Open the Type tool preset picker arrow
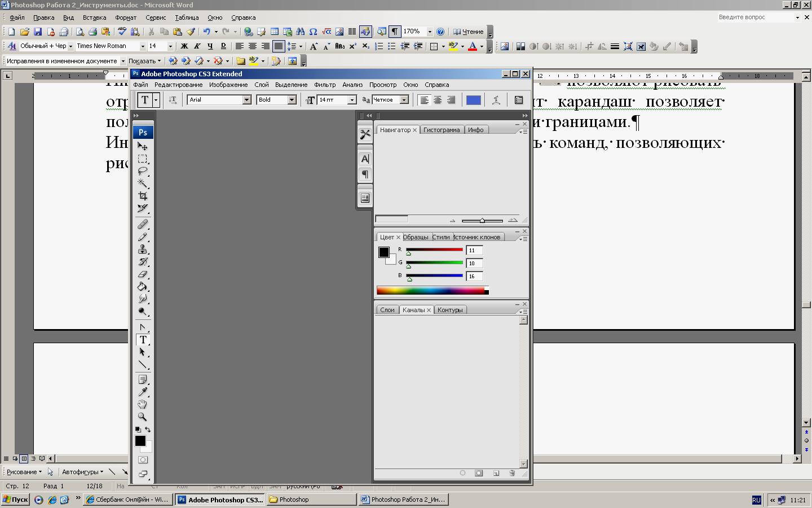 pyautogui.click(x=156, y=100)
